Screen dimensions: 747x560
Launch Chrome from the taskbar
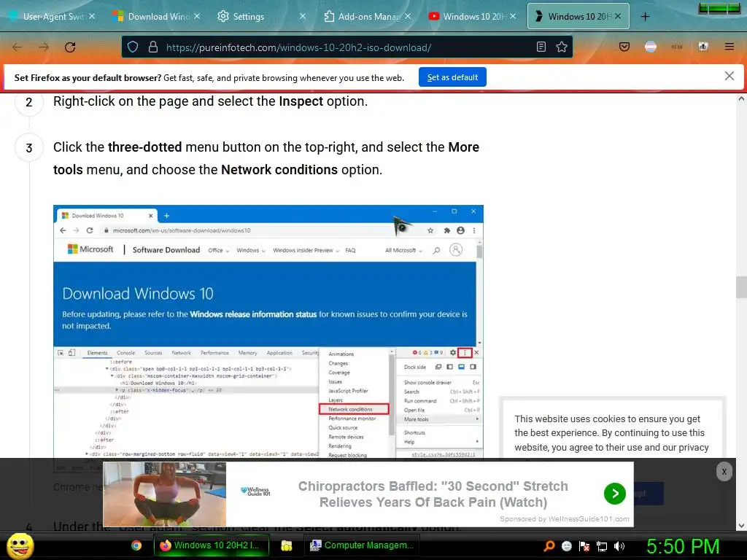[136, 545]
